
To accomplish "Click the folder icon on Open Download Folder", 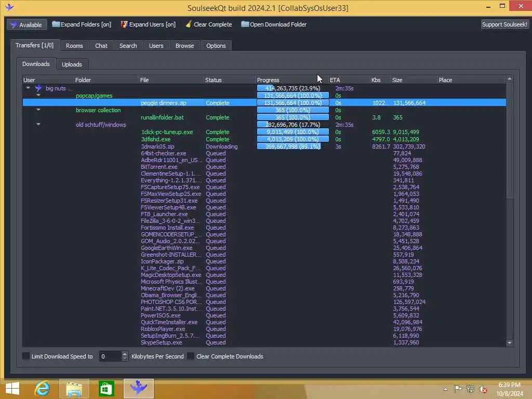I will (245, 24).
